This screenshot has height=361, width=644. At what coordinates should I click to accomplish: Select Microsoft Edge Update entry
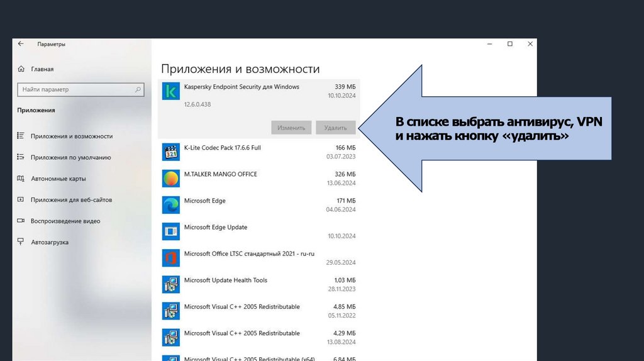(x=216, y=227)
